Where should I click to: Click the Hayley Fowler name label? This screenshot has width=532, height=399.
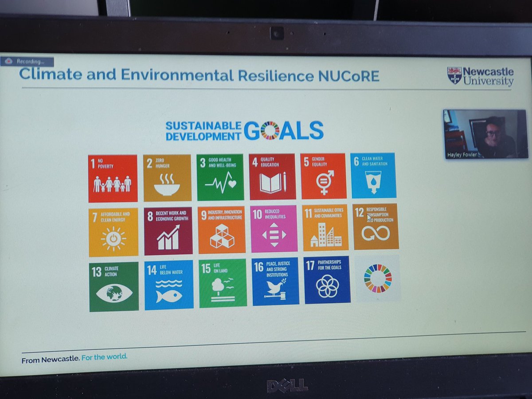(462, 155)
